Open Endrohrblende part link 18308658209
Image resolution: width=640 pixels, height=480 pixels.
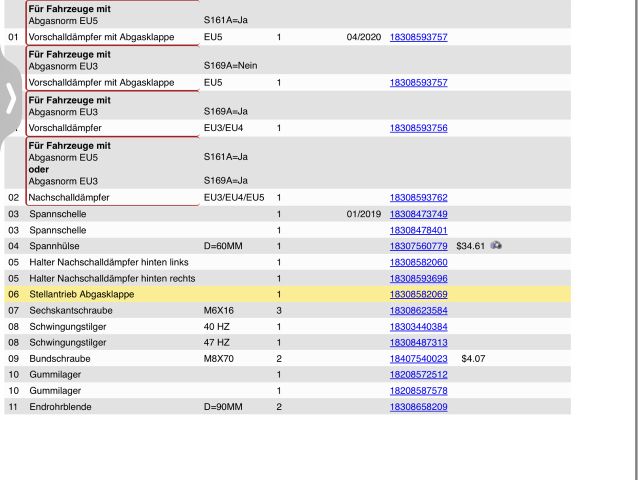tap(418, 407)
